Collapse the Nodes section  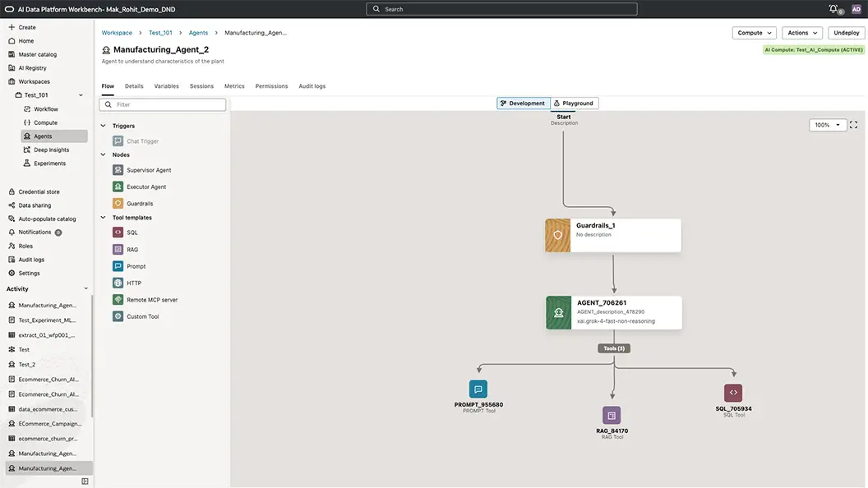click(103, 155)
